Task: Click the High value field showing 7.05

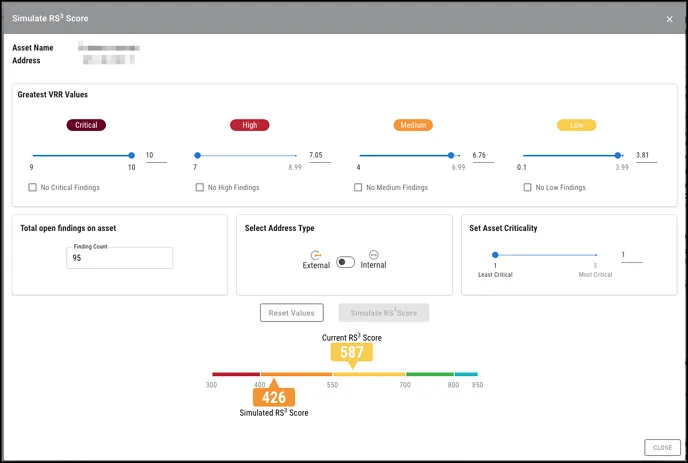Action: coord(319,156)
